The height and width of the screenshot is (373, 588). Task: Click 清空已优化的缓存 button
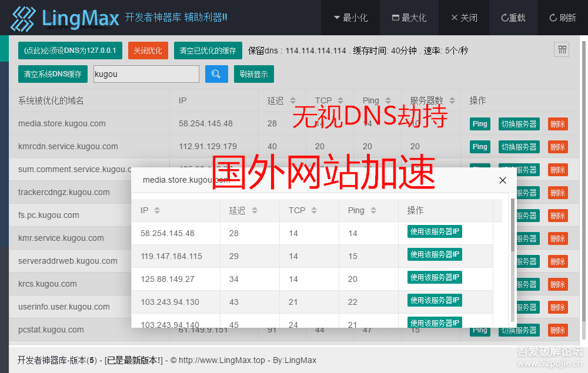coord(208,51)
